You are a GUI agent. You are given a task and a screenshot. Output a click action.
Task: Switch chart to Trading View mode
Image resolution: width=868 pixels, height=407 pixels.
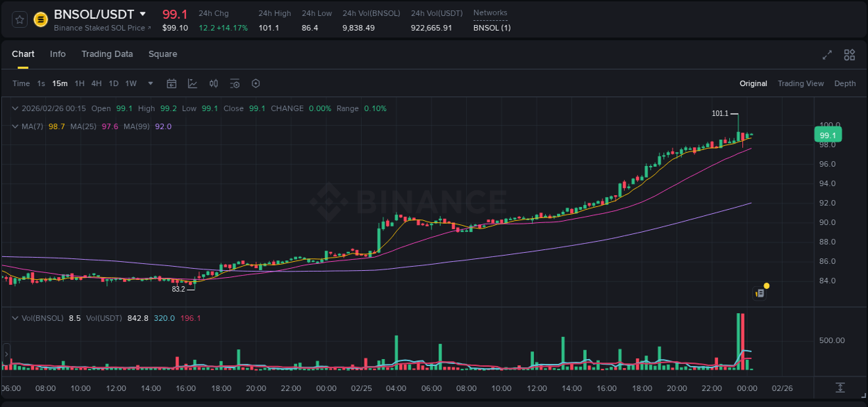[x=801, y=83]
